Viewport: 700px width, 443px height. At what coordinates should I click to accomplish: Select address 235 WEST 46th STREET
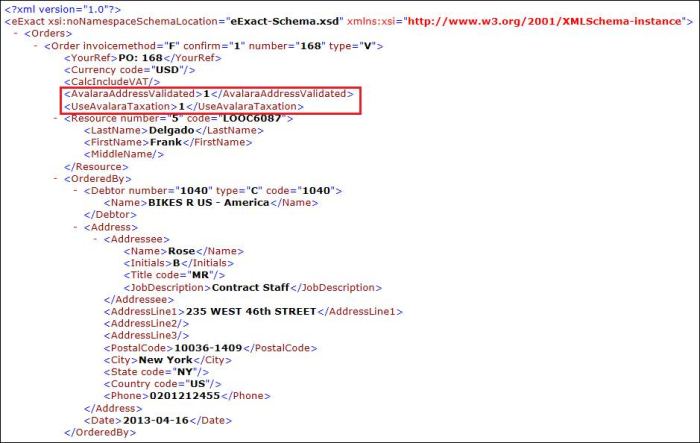(x=251, y=312)
